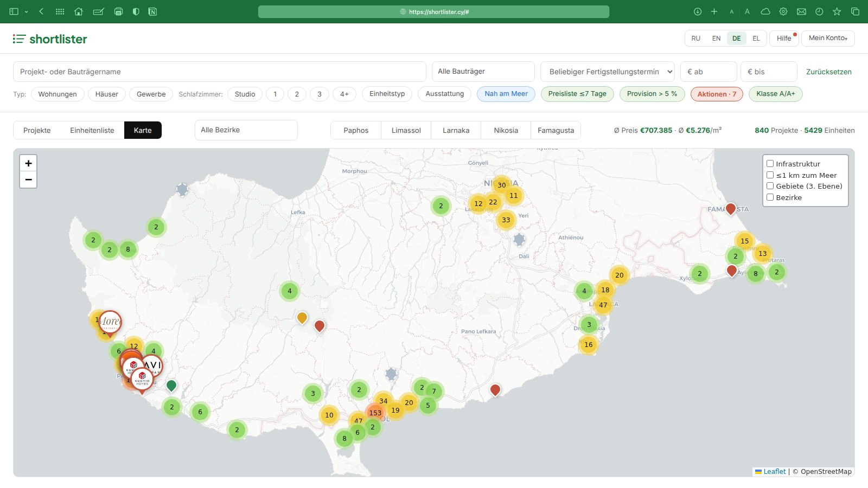Toggle the Klasse A/A+ chip

click(x=776, y=94)
